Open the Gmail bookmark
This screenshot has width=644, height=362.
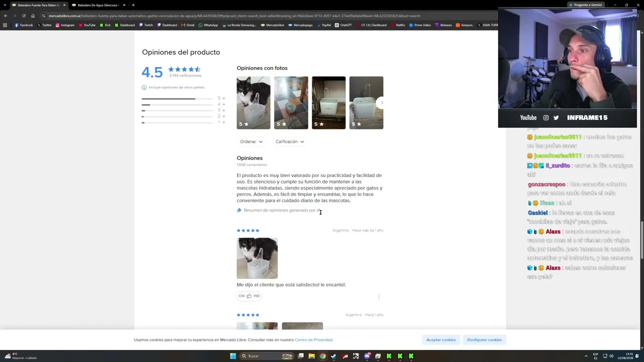tap(188, 25)
